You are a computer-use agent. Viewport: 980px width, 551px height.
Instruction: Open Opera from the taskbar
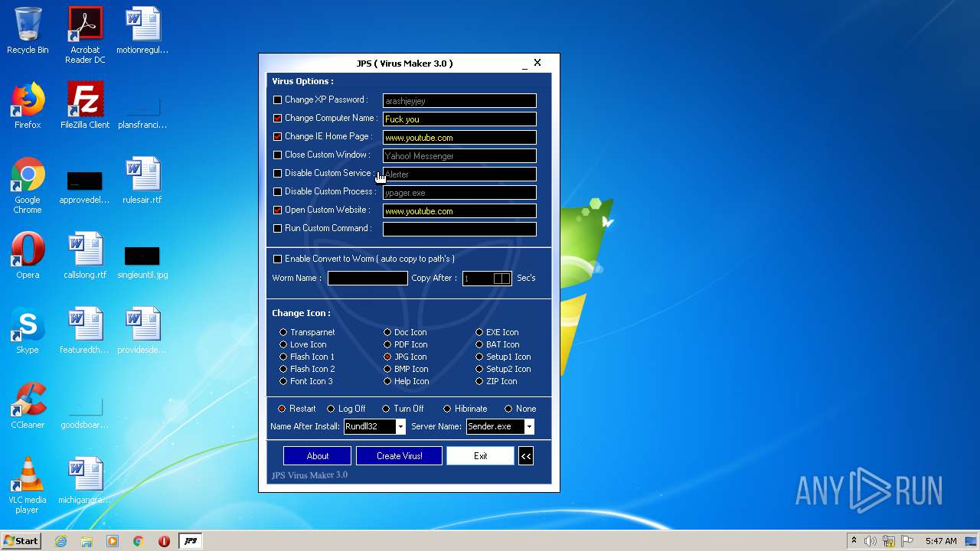(164, 541)
